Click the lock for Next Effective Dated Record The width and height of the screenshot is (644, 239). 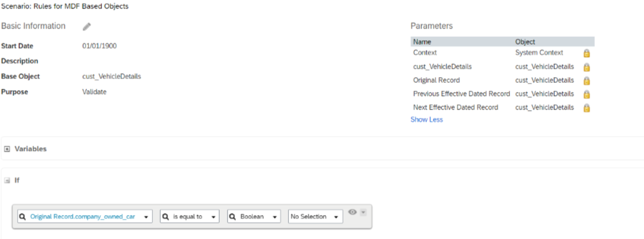(x=586, y=108)
